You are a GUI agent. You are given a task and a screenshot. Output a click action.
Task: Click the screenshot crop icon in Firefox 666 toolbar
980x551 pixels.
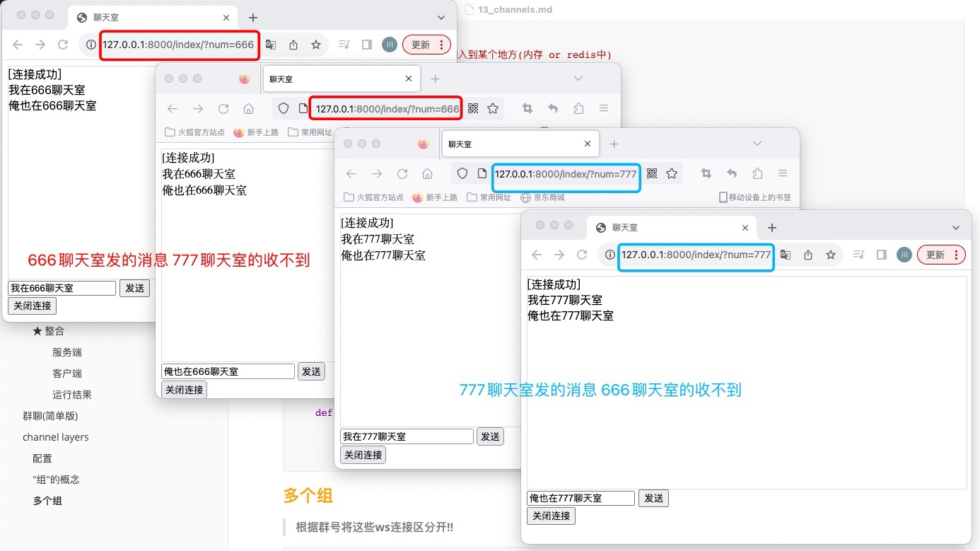tap(527, 108)
